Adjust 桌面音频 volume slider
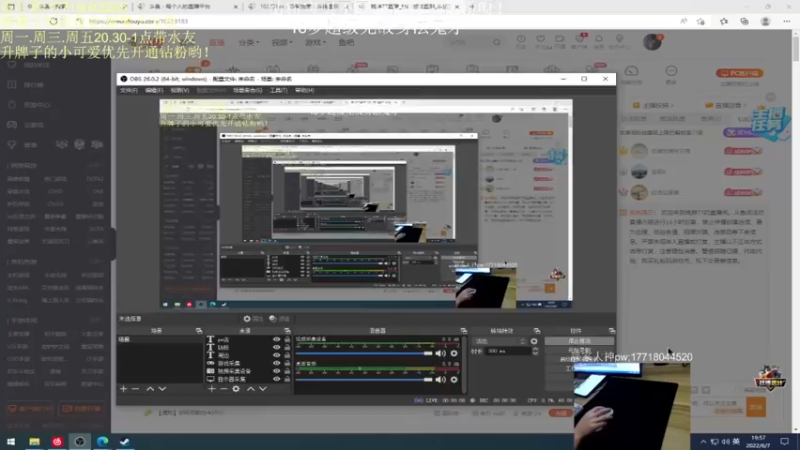800x450 pixels. (364, 380)
